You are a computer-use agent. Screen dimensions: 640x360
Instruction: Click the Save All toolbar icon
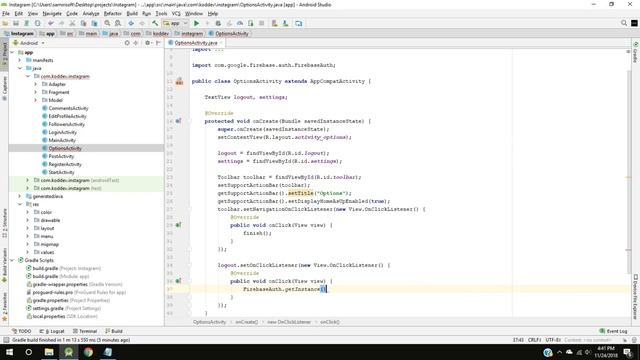click(x=16, y=23)
